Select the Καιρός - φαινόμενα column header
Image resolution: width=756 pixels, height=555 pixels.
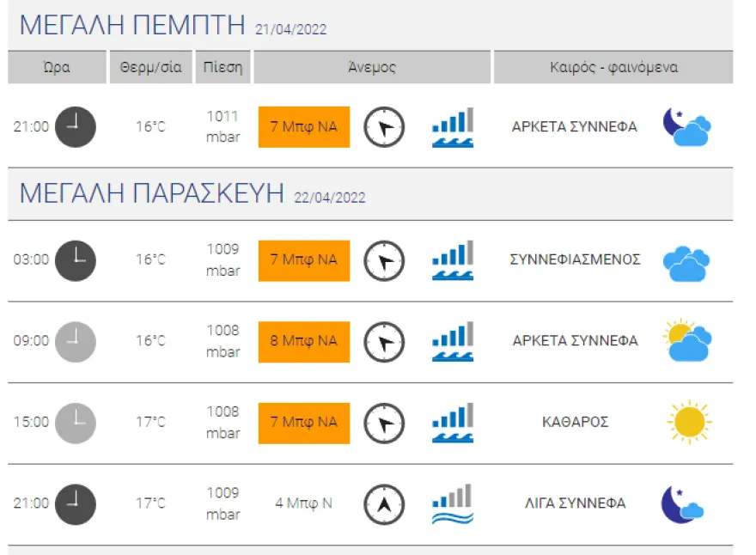pos(613,68)
